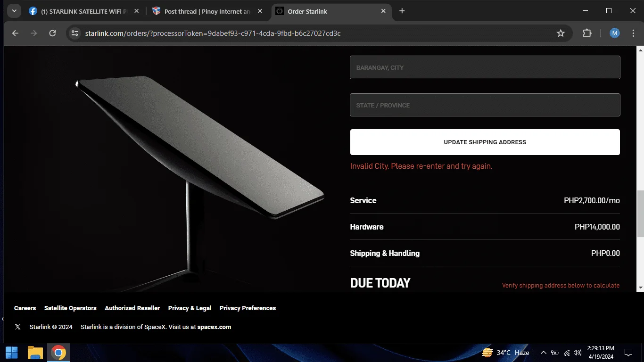Go back to the previous page

15,33
